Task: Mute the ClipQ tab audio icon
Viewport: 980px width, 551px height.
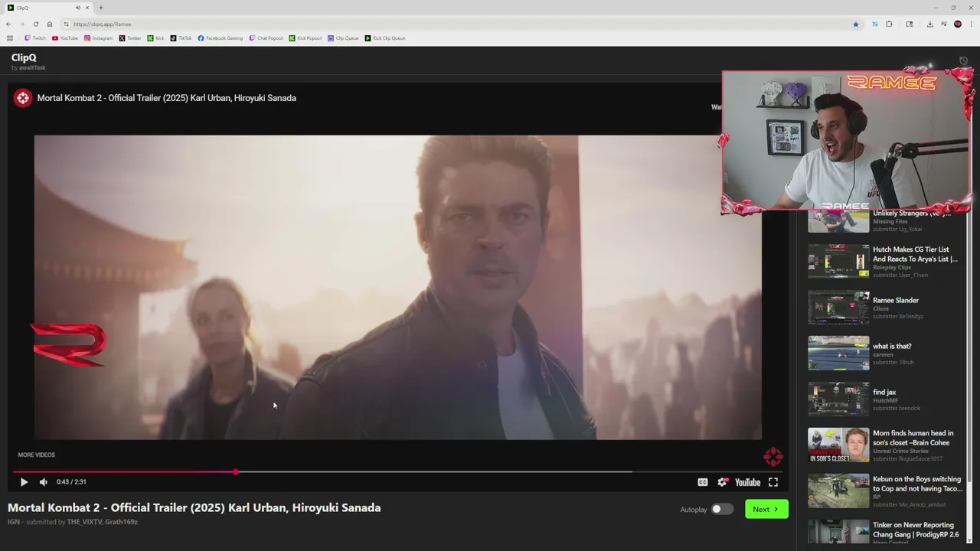Action: click(78, 8)
